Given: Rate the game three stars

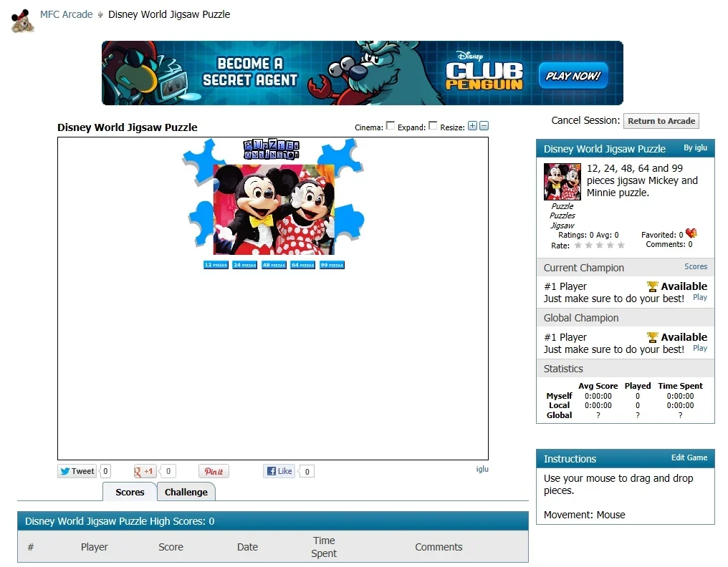Looking at the screenshot, I should pyautogui.click(x=600, y=246).
